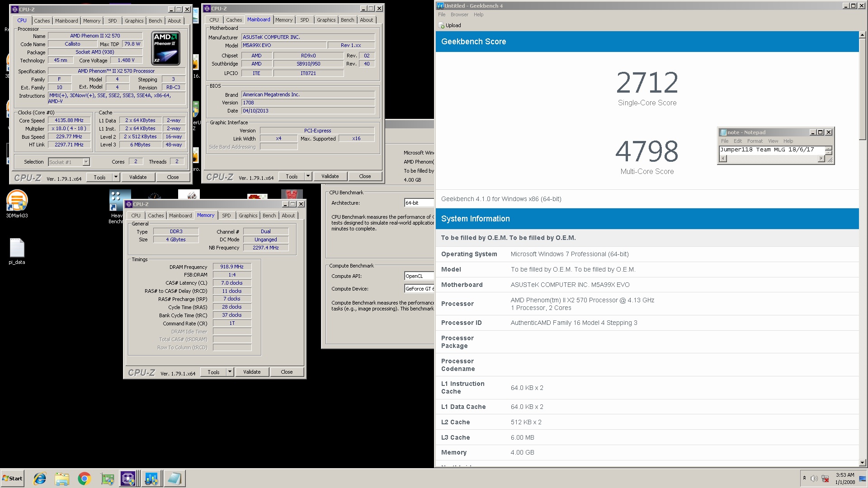Switch to CPU-Z via its taskbar icon
Screen dimensions: 868x488
[x=128, y=479]
